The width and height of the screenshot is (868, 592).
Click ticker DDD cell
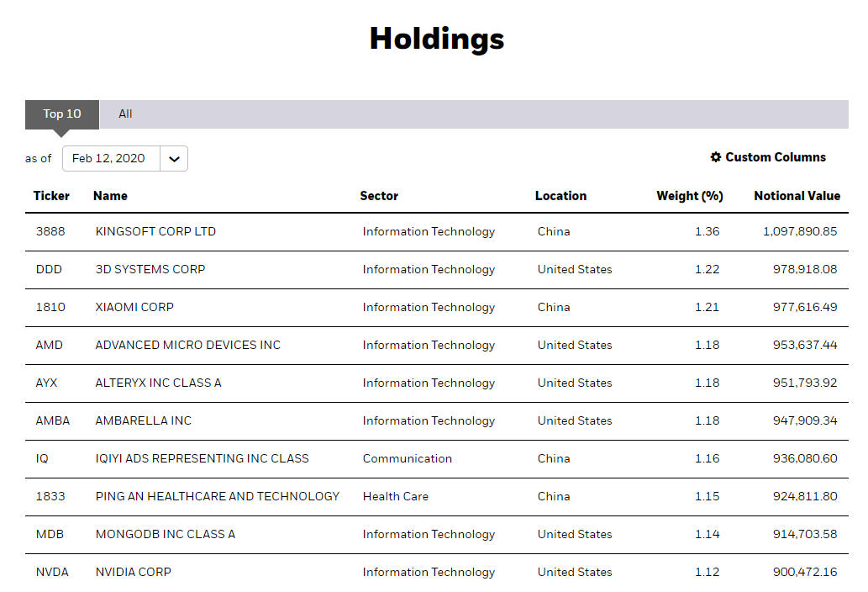49,269
